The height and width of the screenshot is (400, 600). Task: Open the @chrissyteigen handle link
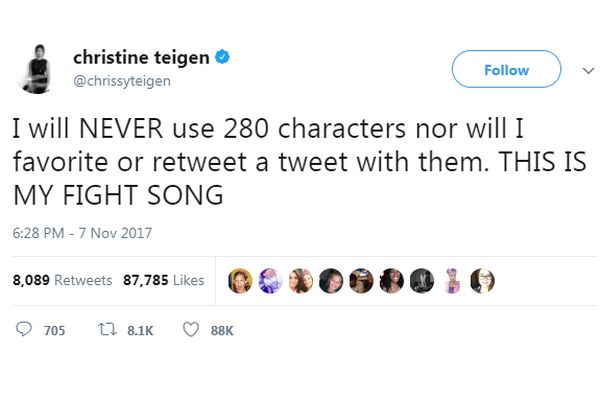click(121, 80)
